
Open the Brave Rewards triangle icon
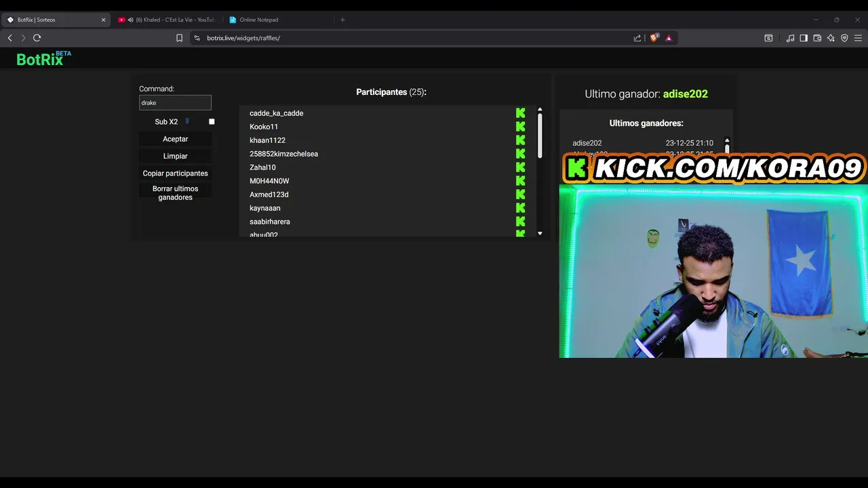[669, 38]
